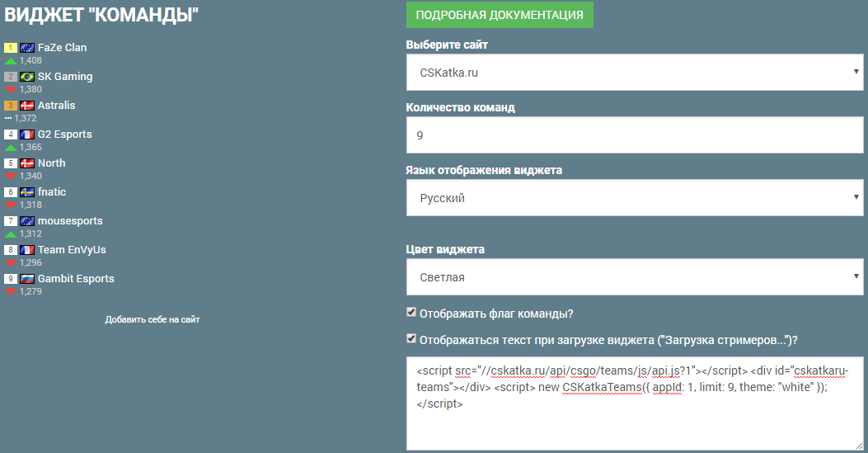Click the fnatic team name
Viewport: 868px width, 453px height.
tap(52, 191)
